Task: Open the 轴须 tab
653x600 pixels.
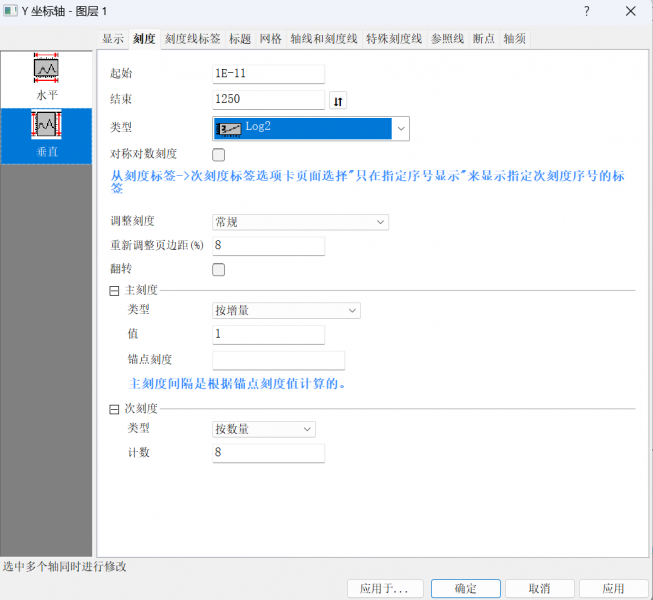Action: pos(515,39)
